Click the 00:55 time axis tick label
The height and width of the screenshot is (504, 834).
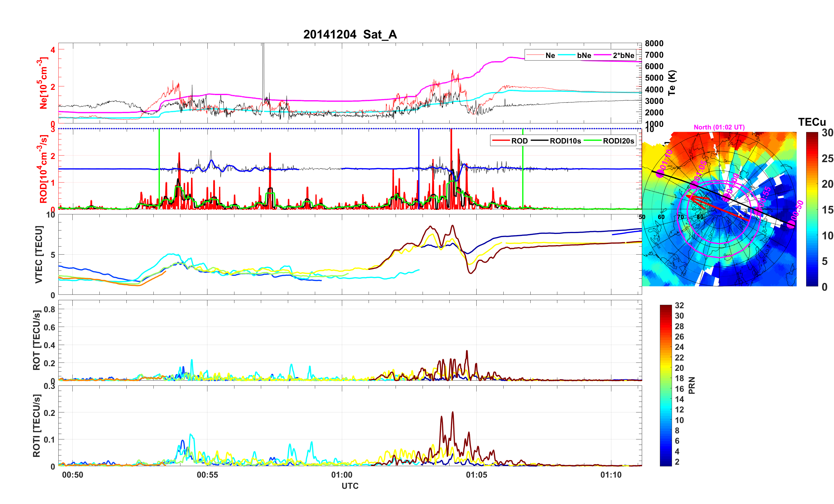[x=207, y=475]
